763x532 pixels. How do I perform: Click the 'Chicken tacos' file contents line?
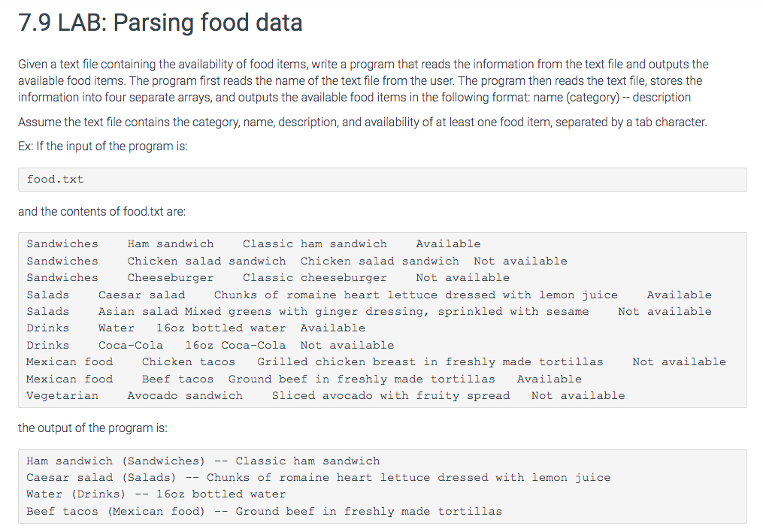(376, 361)
